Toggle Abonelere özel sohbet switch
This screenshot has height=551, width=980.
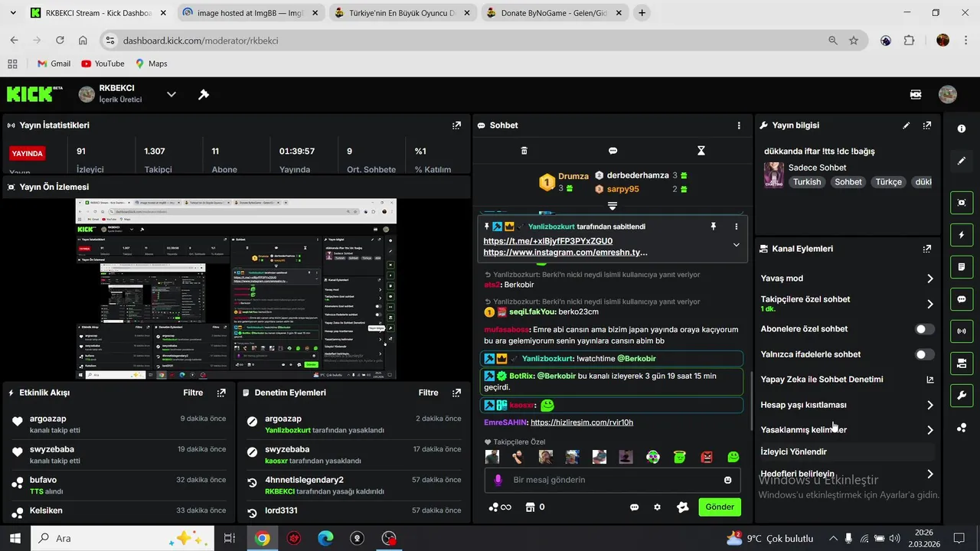pos(925,329)
